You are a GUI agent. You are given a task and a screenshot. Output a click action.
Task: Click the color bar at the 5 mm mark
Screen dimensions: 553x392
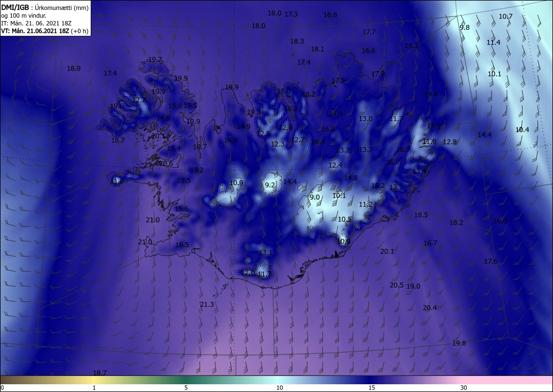186,380
